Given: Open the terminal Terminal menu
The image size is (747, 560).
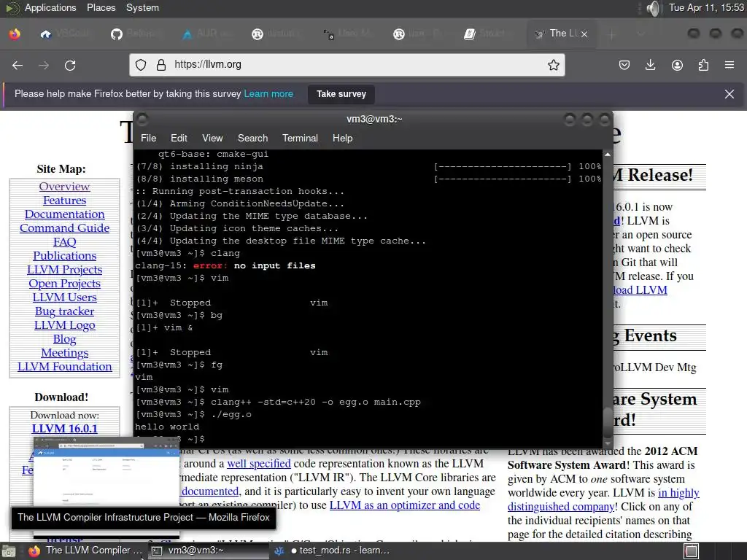Looking at the screenshot, I should pos(300,138).
